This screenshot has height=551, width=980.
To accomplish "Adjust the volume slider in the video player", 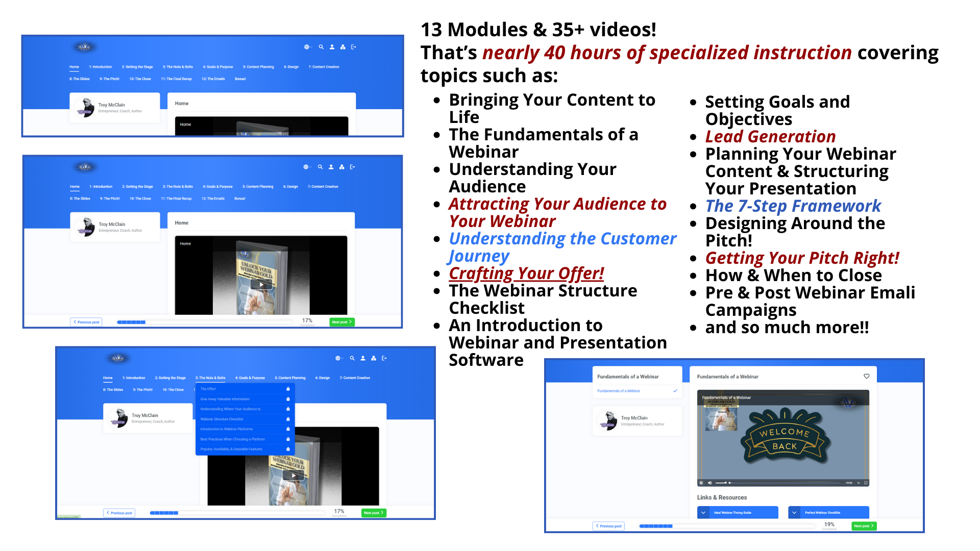I will coord(721,483).
